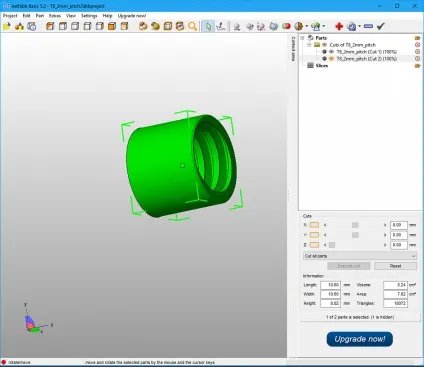424x367 pixels.
Task: Click the large blue Upgrade now! button
Action: coord(360,339)
